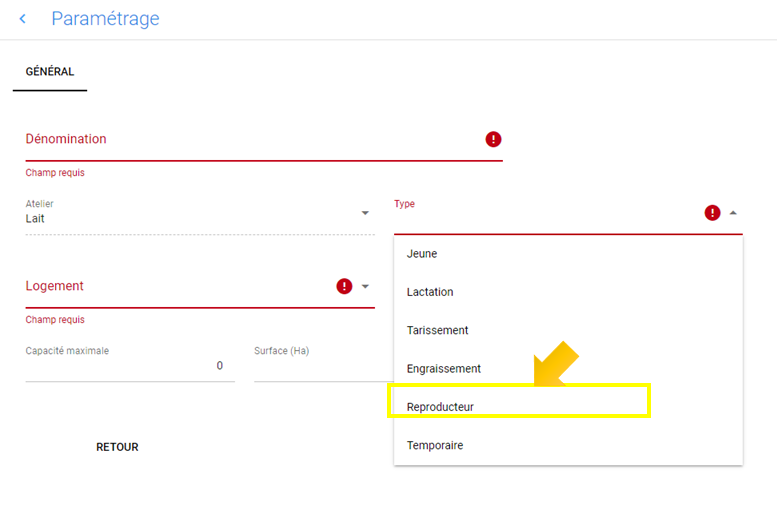Image resolution: width=777 pixels, height=529 pixels.
Task: Choose Tarissement from the Type list
Action: pos(568,330)
